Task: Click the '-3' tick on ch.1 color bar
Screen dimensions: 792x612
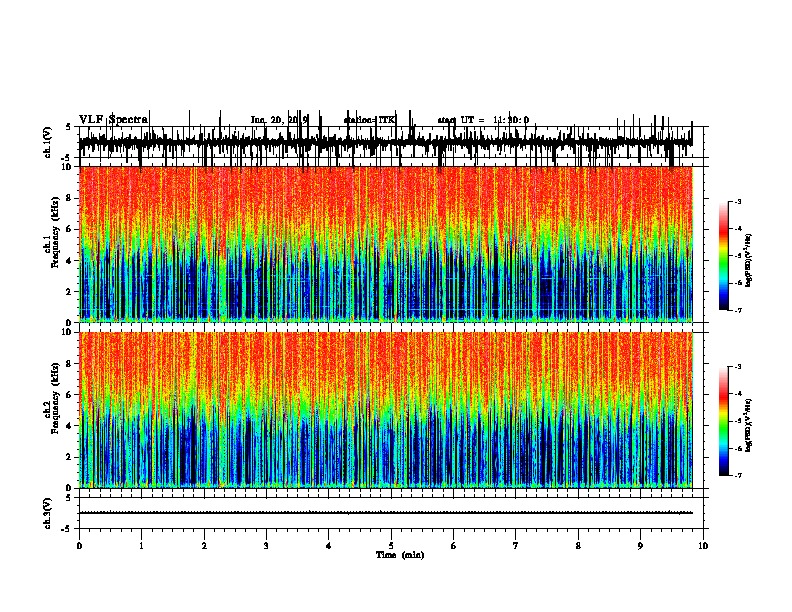Action: click(x=737, y=201)
